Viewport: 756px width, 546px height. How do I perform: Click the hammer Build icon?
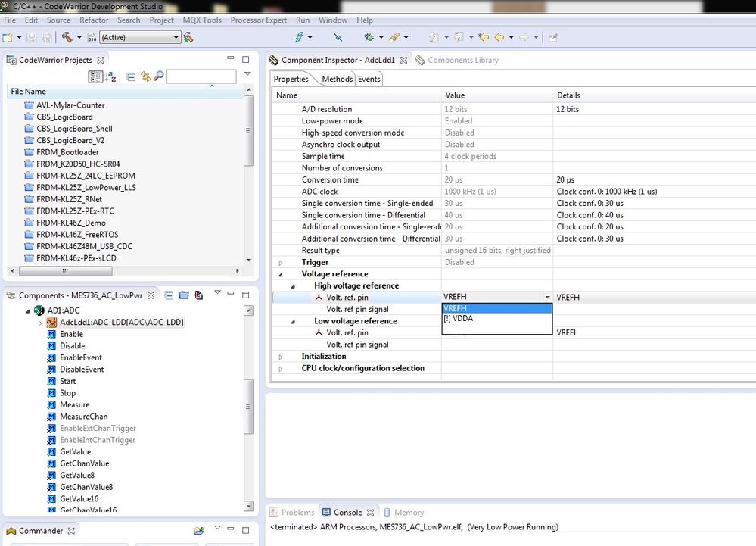click(x=67, y=37)
